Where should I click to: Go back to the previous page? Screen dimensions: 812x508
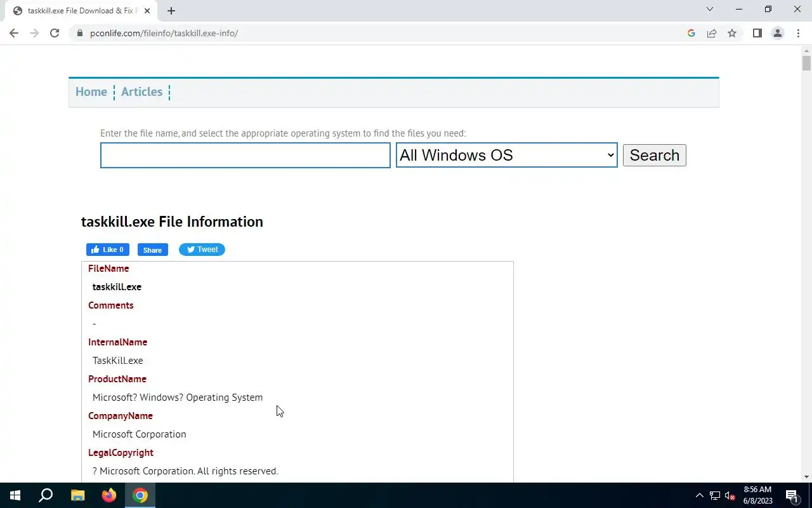click(14, 33)
